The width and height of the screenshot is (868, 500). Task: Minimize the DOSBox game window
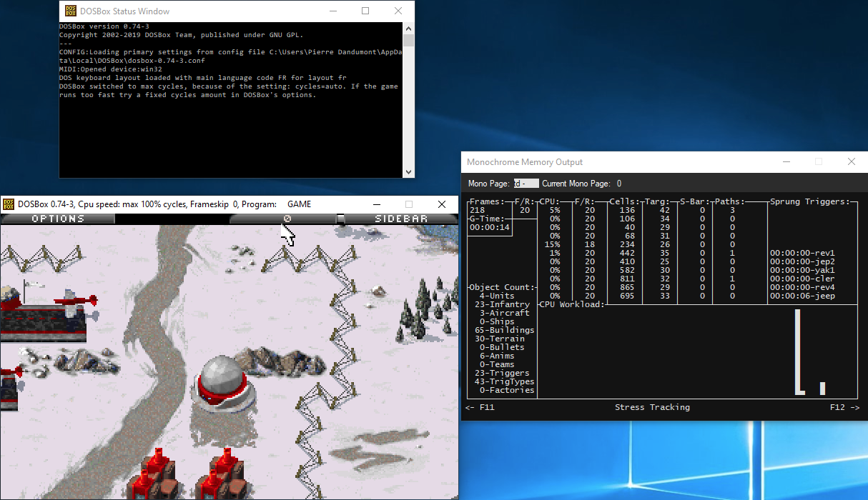pyautogui.click(x=376, y=204)
